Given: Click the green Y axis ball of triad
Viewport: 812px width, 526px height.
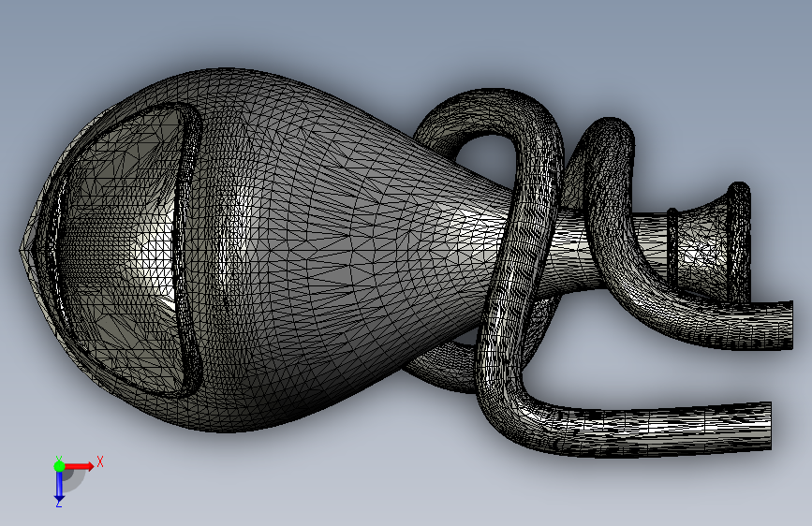Looking at the screenshot, I should [x=59, y=466].
